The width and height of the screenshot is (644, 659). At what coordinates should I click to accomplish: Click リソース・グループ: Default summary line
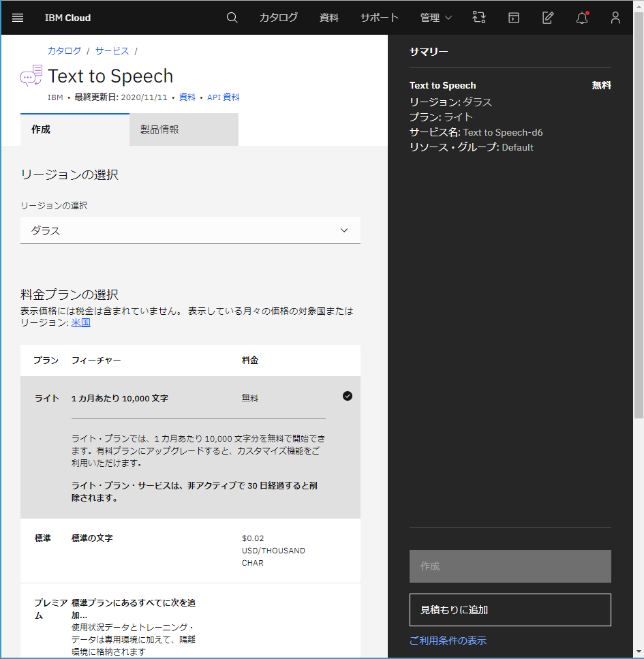(471, 147)
